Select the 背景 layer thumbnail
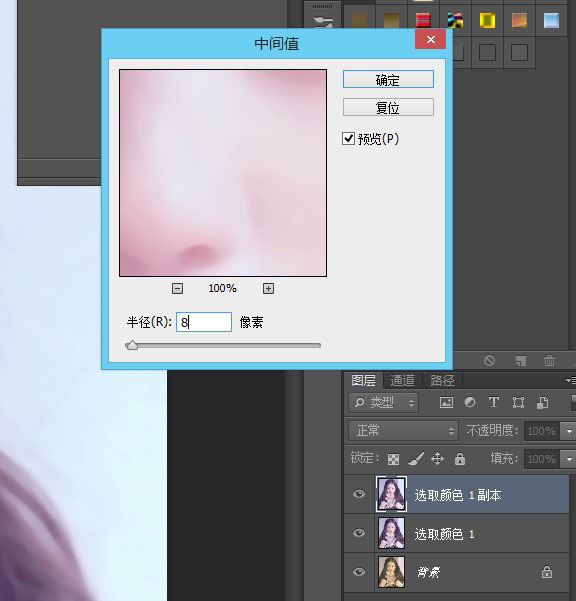This screenshot has height=601, width=576. click(x=391, y=572)
